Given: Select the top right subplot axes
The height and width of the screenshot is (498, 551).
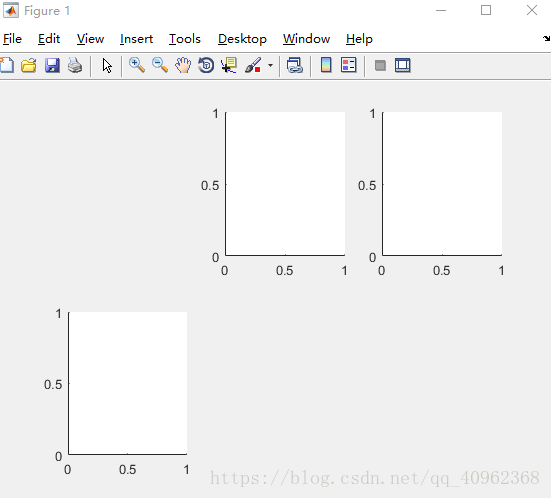Looking at the screenshot, I should pos(442,183).
